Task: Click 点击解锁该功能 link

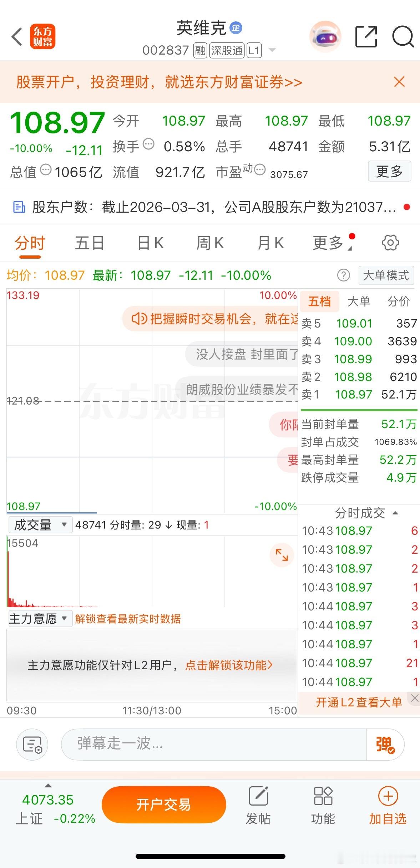Action: point(229,665)
